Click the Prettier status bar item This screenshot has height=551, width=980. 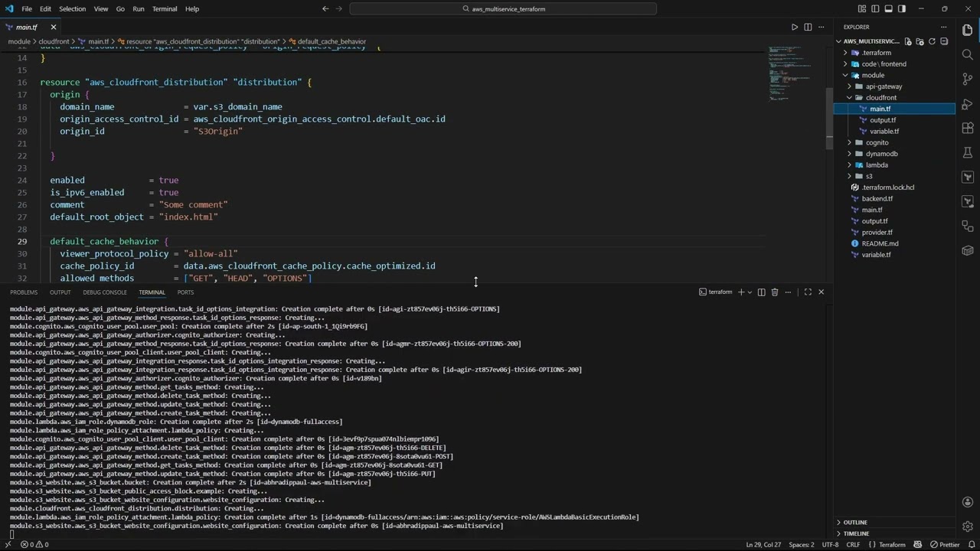(945, 544)
